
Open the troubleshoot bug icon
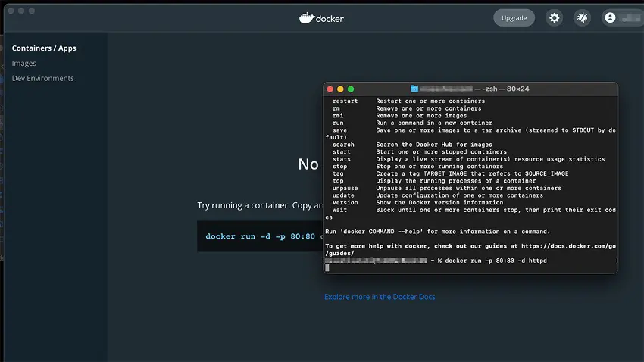click(582, 17)
